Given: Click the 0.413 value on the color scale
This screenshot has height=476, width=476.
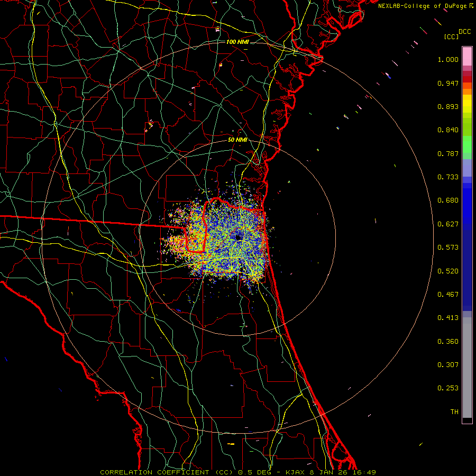Looking at the screenshot, I should coord(448,318).
